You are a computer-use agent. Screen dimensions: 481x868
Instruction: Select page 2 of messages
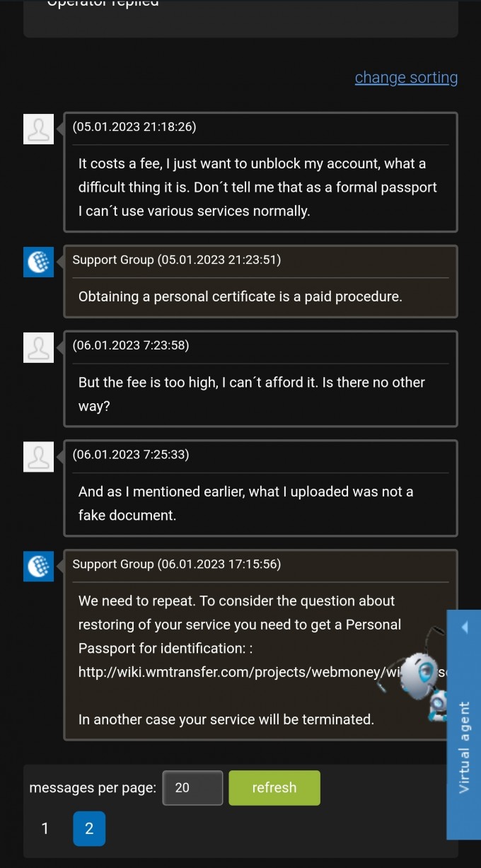point(89,828)
